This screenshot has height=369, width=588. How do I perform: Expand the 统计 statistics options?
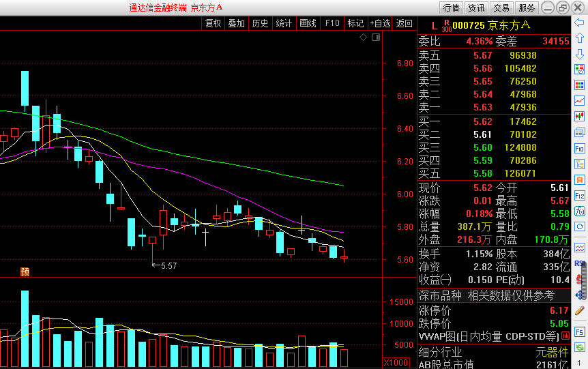284,23
